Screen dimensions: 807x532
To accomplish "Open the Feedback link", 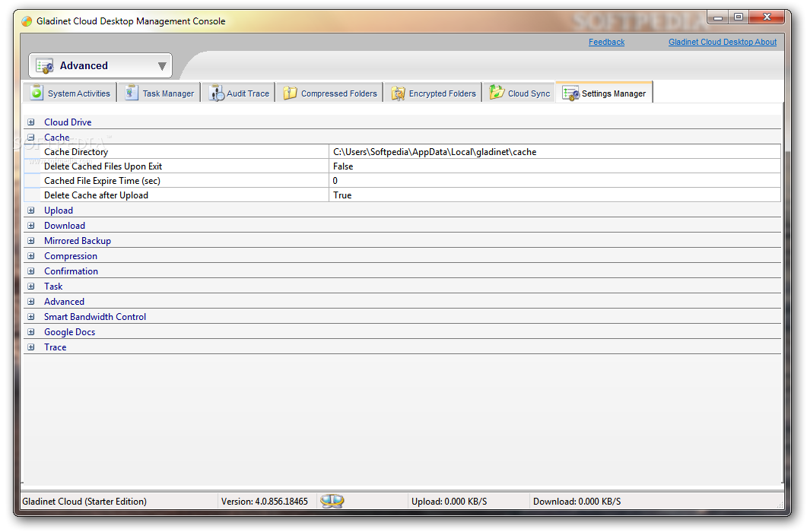I will click(x=606, y=43).
